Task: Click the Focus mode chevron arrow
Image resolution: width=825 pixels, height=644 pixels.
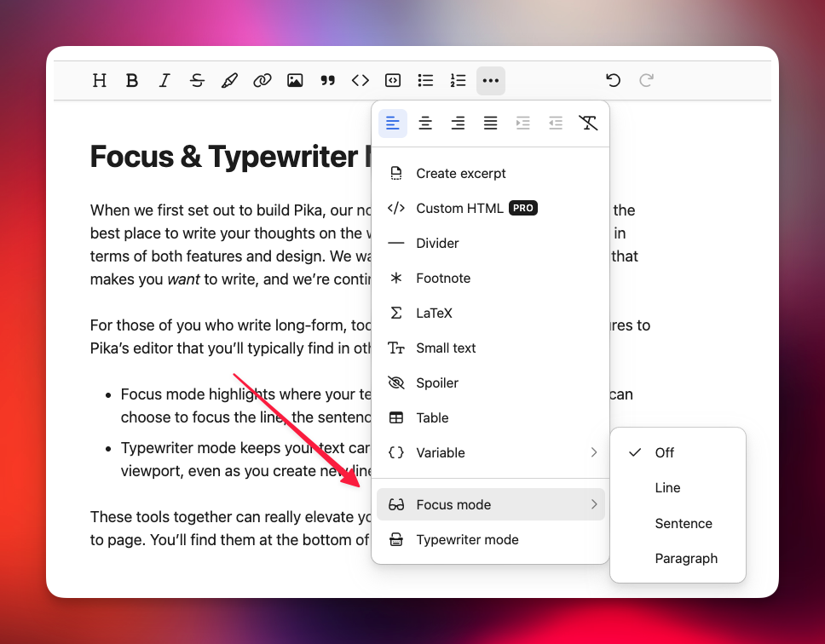Action: tap(594, 504)
